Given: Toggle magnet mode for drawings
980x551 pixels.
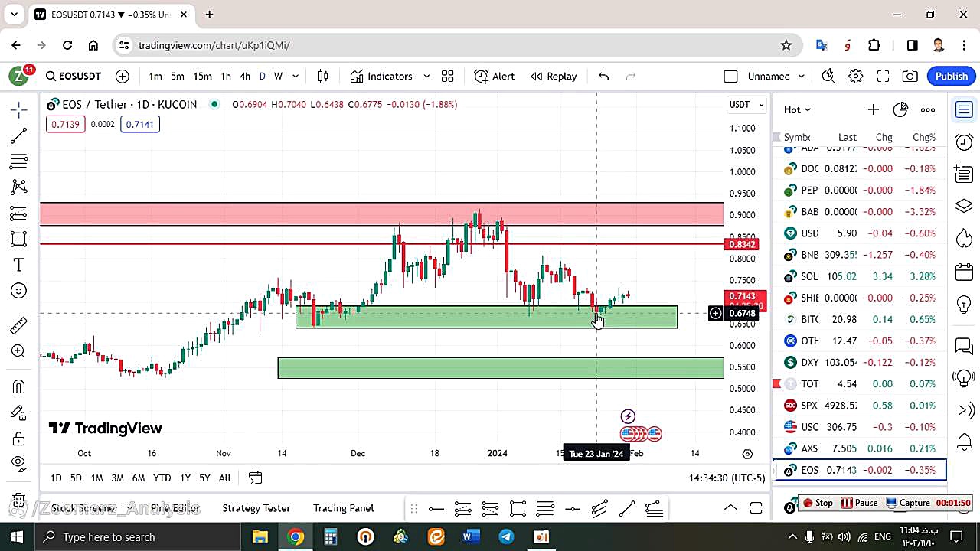Looking at the screenshot, I should tap(19, 386).
